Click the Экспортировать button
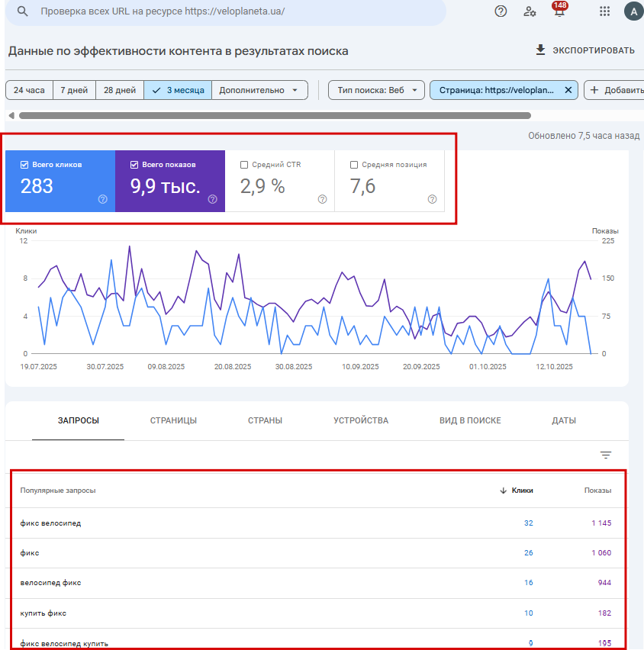This screenshot has width=644, height=650. (x=584, y=50)
